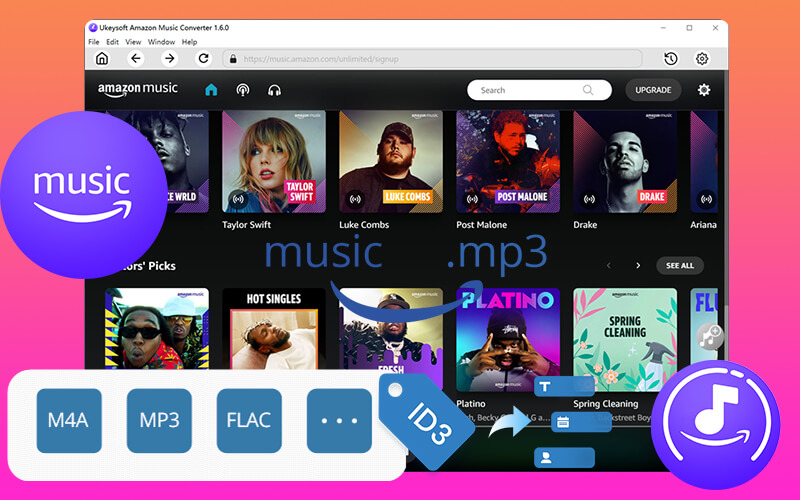The image size is (800, 500).
Task: Open the conversion history clock icon
Action: pyautogui.click(x=671, y=59)
